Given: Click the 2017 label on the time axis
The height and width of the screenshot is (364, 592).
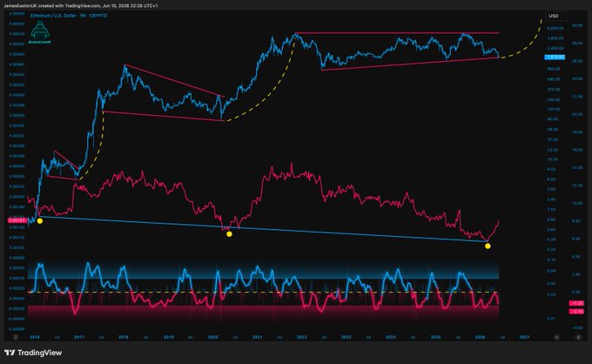Looking at the screenshot, I should [x=79, y=337].
